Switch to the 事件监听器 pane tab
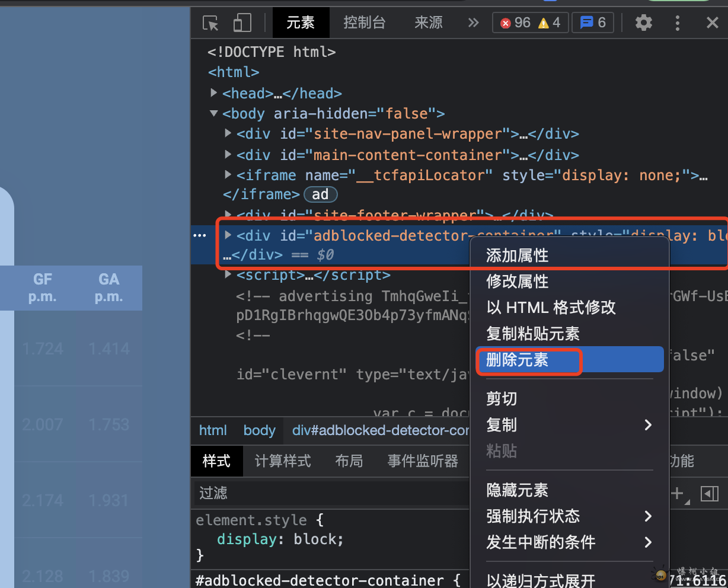The width and height of the screenshot is (728, 588). [423, 461]
